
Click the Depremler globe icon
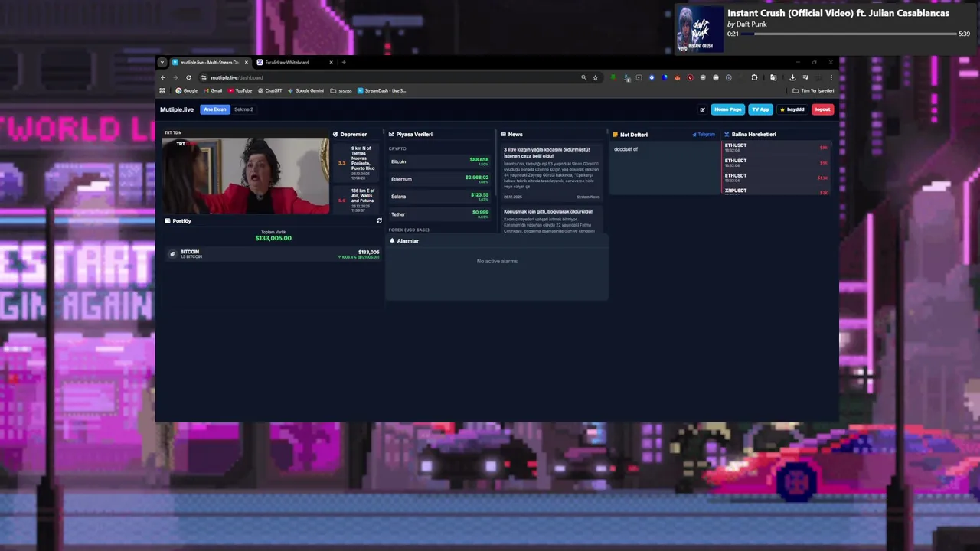(335, 135)
